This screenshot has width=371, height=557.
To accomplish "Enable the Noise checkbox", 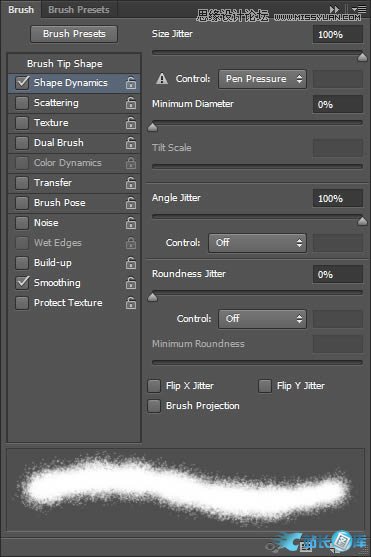I will [22, 223].
